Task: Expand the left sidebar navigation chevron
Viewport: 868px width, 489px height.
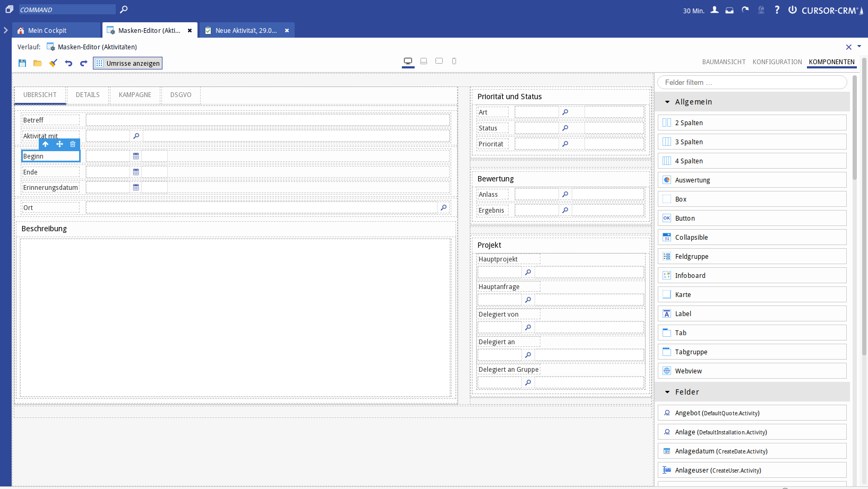Action: pyautogui.click(x=6, y=30)
